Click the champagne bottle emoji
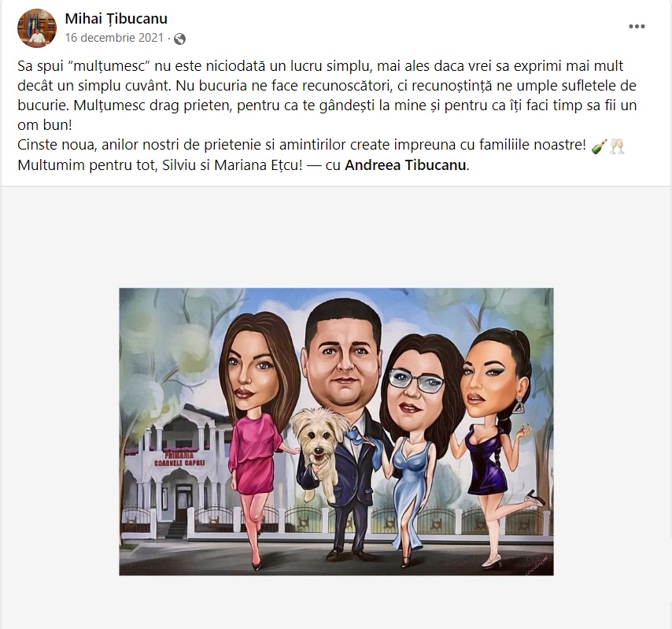This screenshot has width=672, height=629. point(599,146)
